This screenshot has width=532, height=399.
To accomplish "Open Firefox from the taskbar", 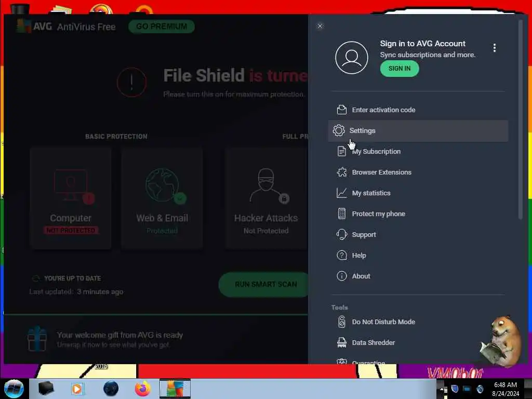I will [x=143, y=389].
